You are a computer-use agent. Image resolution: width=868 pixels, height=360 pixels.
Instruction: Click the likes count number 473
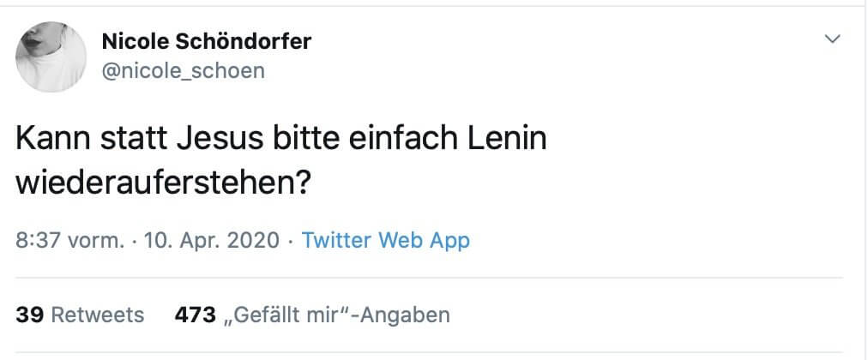[x=195, y=315]
